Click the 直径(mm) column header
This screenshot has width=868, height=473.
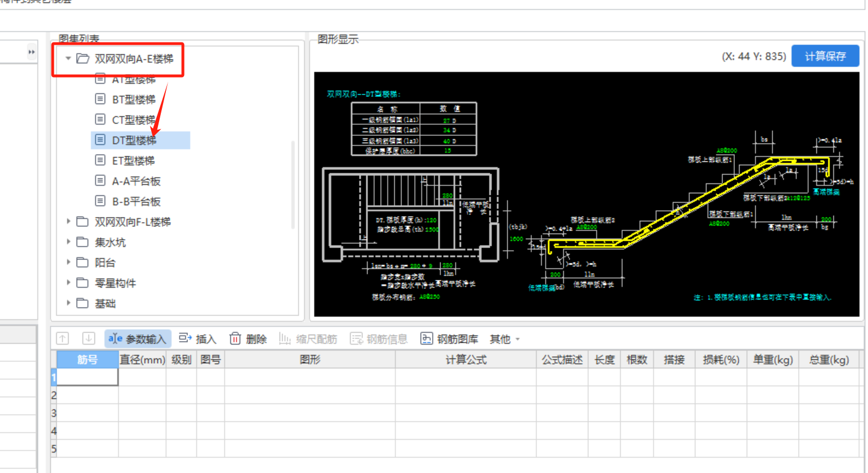pos(142,360)
